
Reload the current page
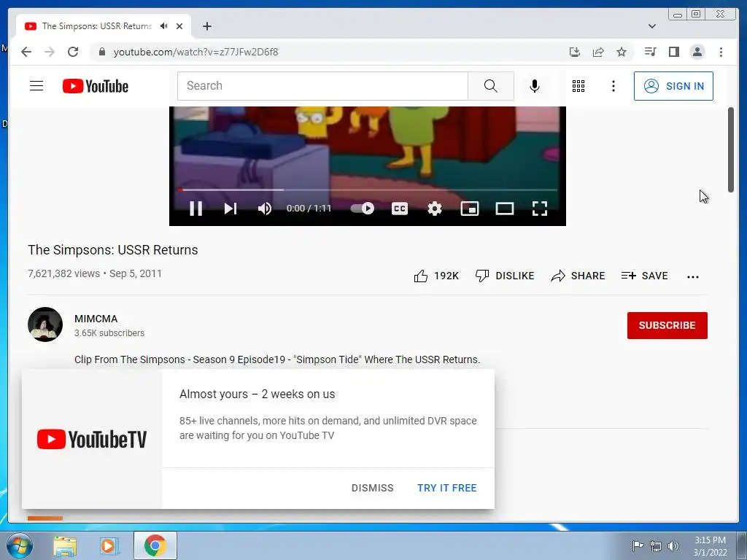73,52
